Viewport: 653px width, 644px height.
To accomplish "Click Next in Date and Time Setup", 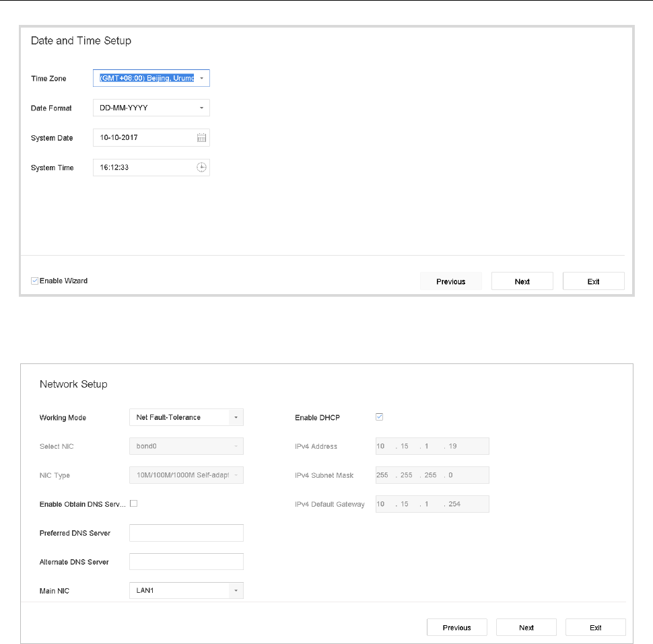I will (x=522, y=281).
